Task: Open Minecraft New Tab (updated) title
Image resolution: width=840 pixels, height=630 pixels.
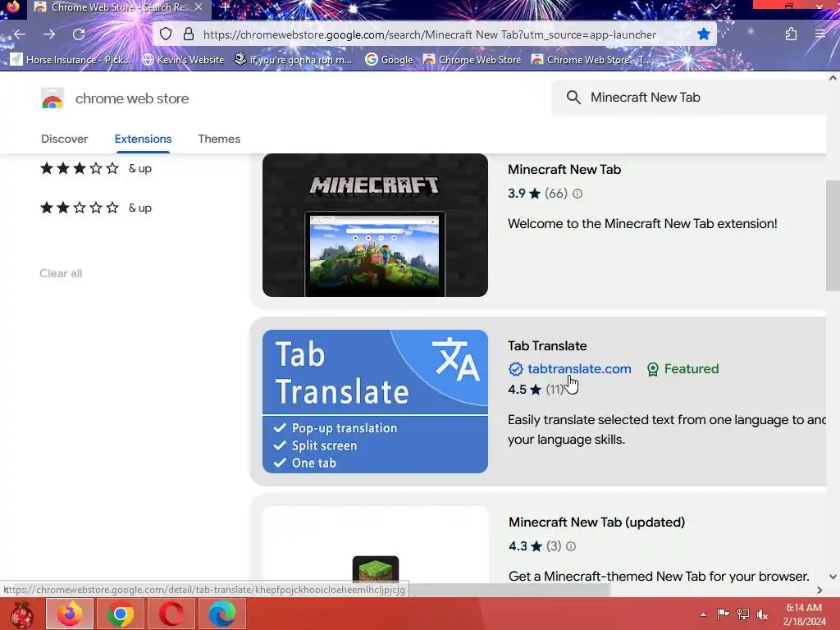Action: 597,523
